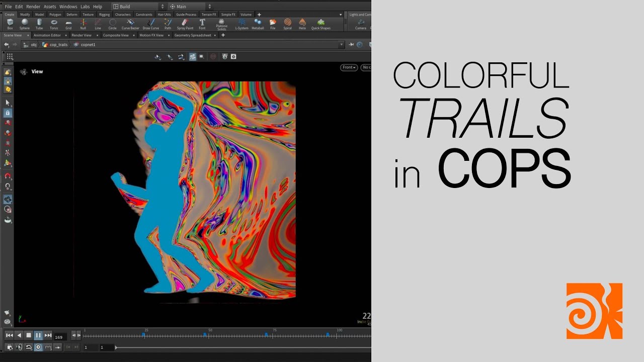Screen dimensions: 644x362
Task: Select the Torus shelf tool
Action: (54, 24)
